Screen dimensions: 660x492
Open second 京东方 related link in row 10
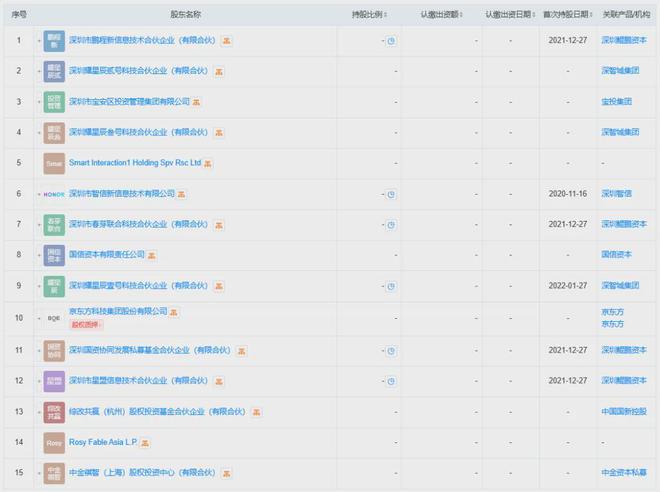(x=613, y=324)
